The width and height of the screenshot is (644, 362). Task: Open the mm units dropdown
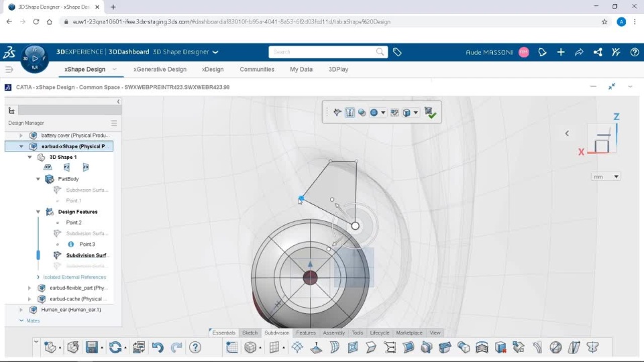tap(606, 177)
